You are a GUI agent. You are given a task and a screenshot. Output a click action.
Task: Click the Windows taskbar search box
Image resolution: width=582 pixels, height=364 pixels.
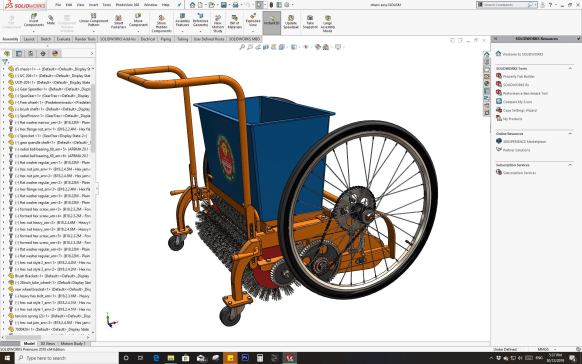(x=66, y=358)
